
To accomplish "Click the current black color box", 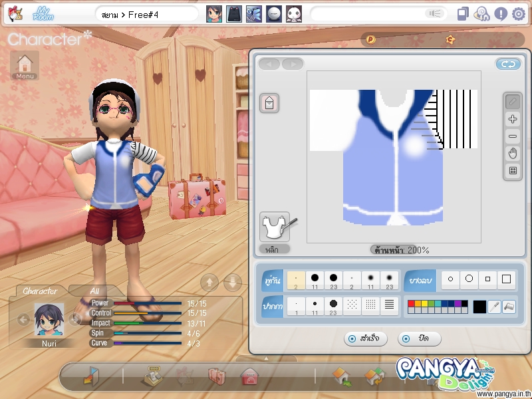I will (479, 307).
